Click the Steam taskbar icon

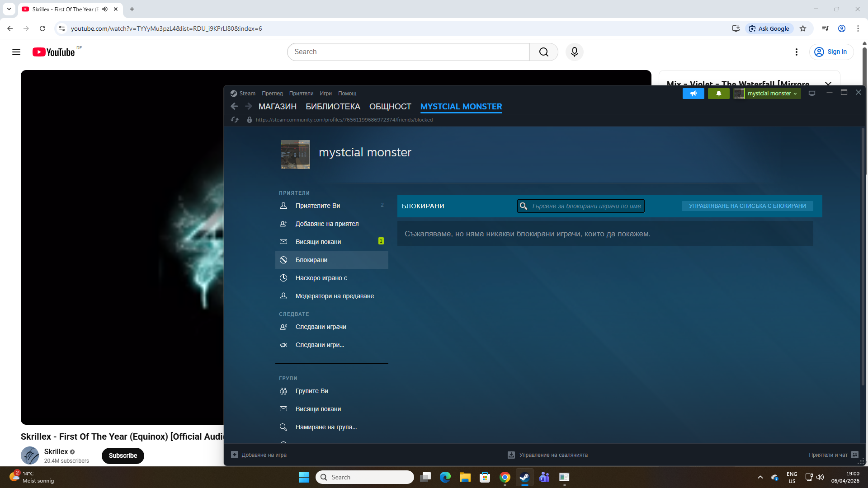pyautogui.click(x=524, y=477)
